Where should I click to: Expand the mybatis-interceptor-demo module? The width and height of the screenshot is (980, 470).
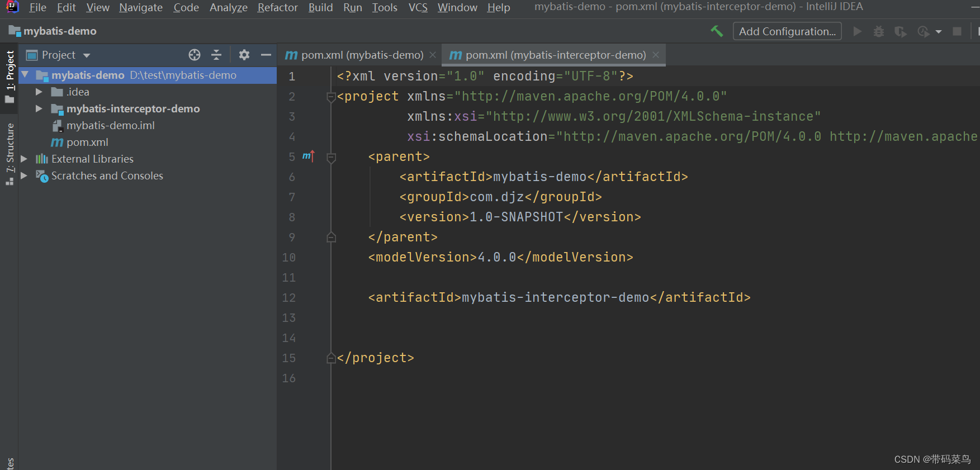click(x=39, y=108)
